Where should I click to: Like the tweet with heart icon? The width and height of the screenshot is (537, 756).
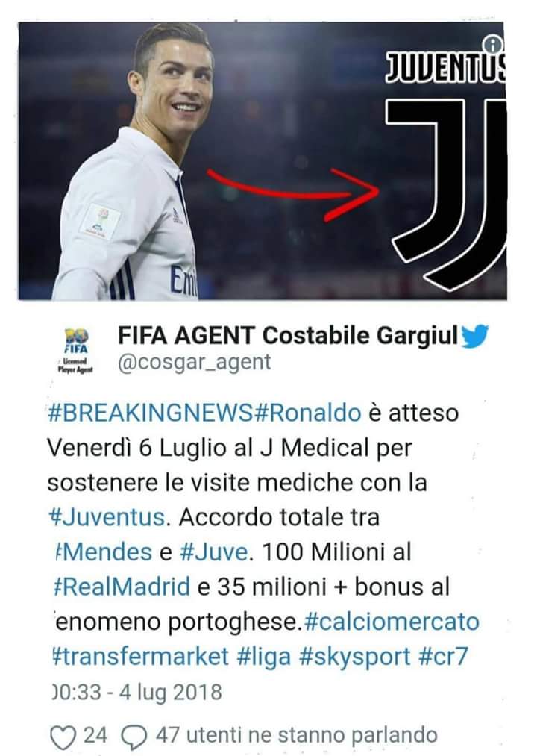click(x=63, y=737)
